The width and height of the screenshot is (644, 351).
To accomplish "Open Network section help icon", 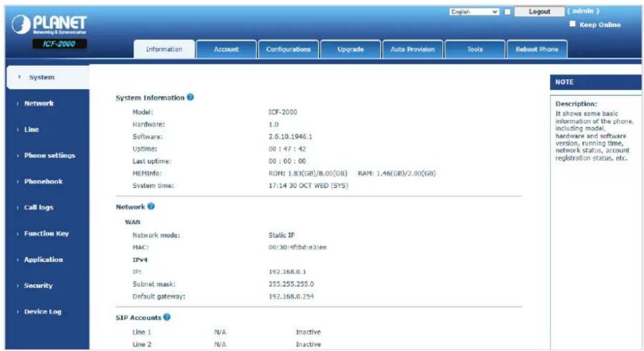I will 151,206.
